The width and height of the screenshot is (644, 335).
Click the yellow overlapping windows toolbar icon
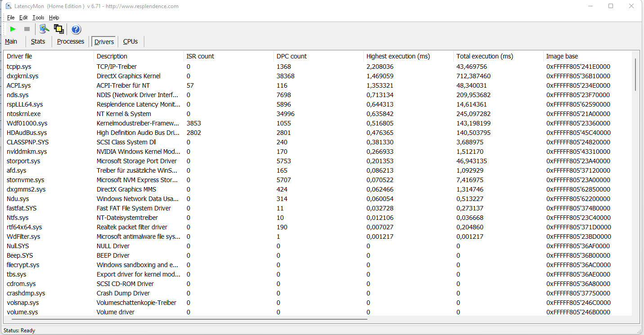[x=59, y=29]
